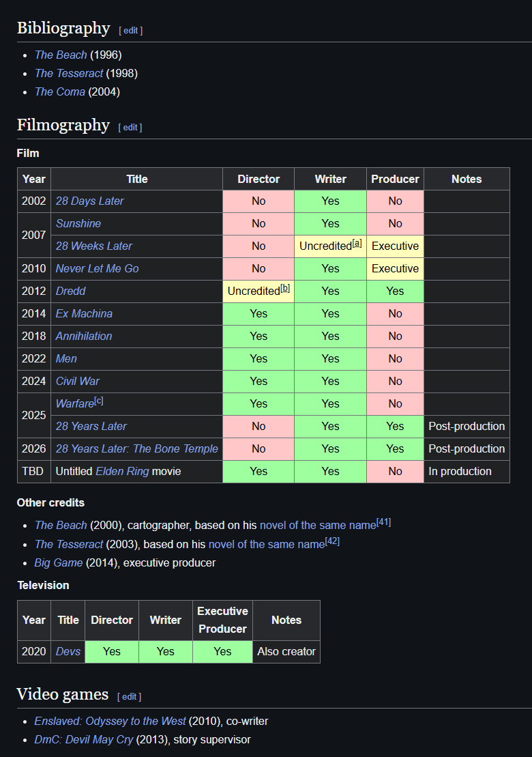This screenshot has height=757, width=532.
Task: Select Post-production note for 28 Years Later
Action: (467, 427)
